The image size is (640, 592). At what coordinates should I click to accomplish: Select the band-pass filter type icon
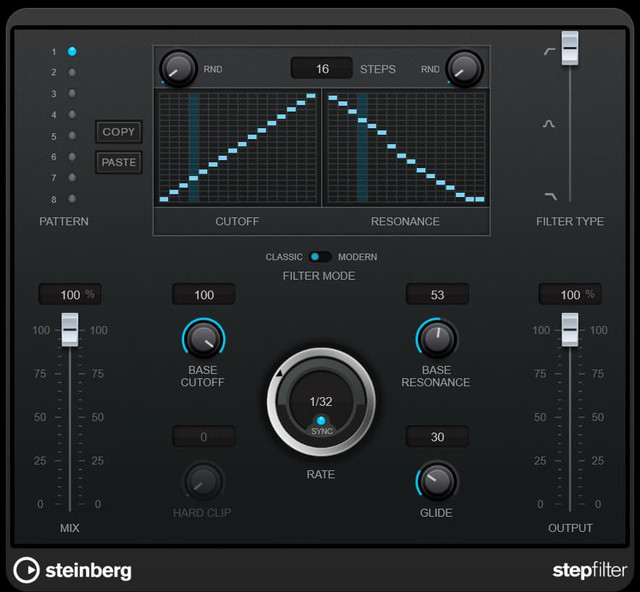(x=549, y=123)
